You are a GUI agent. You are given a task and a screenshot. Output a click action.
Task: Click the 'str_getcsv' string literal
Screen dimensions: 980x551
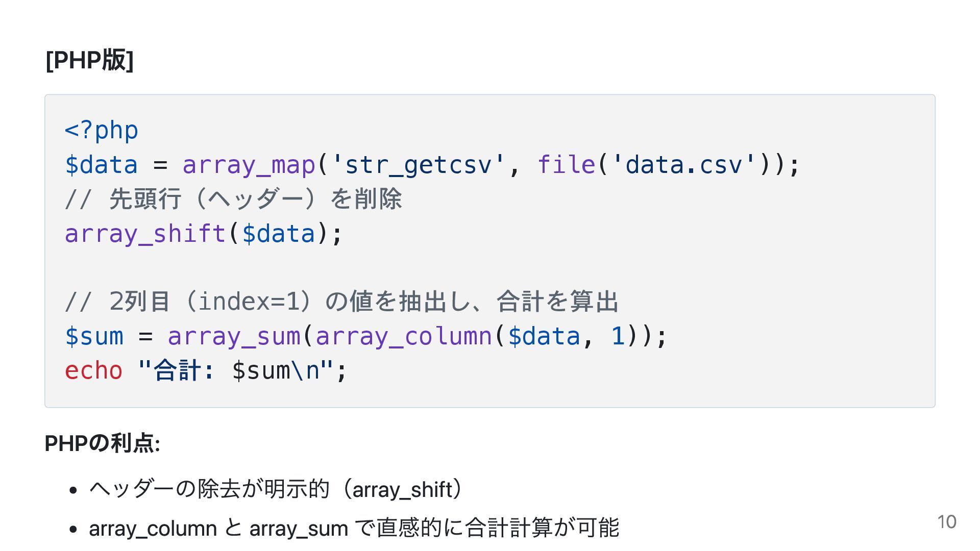(418, 165)
